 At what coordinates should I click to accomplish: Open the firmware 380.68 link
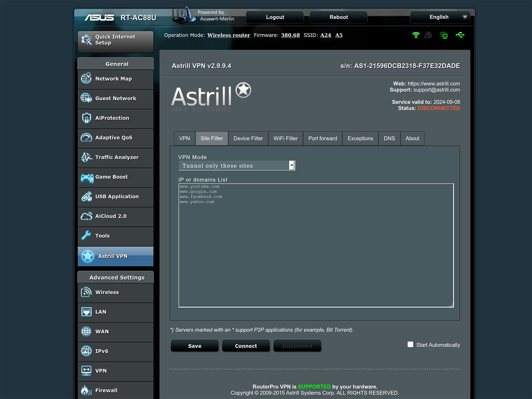pyautogui.click(x=290, y=35)
